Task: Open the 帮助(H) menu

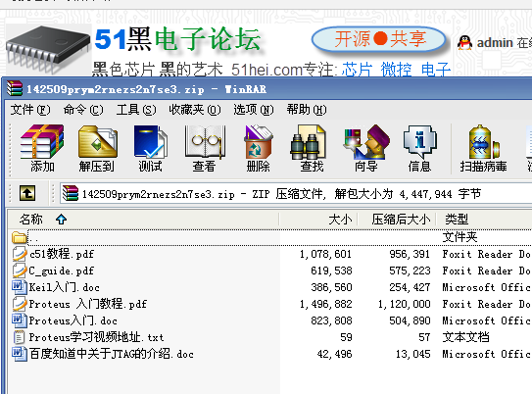Action: tap(307, 110)
